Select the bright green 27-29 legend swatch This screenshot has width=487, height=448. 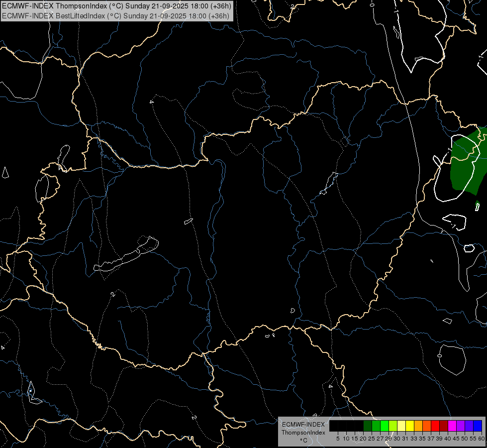pos(385,426)
